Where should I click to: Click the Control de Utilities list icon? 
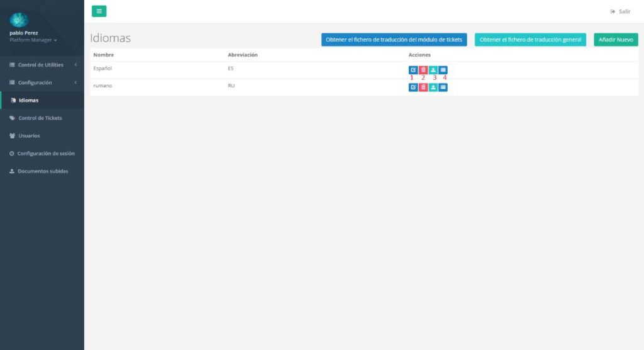(x=12, y=65)
